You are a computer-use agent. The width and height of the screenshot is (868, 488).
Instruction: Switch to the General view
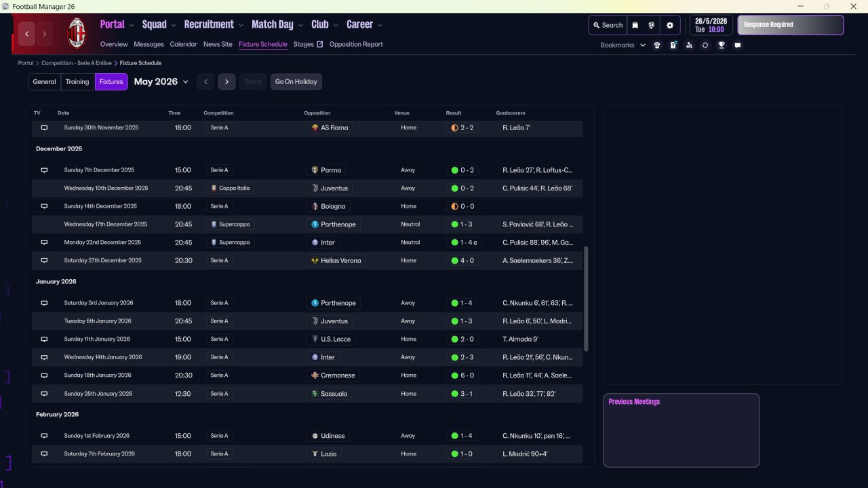click(45, 82)
